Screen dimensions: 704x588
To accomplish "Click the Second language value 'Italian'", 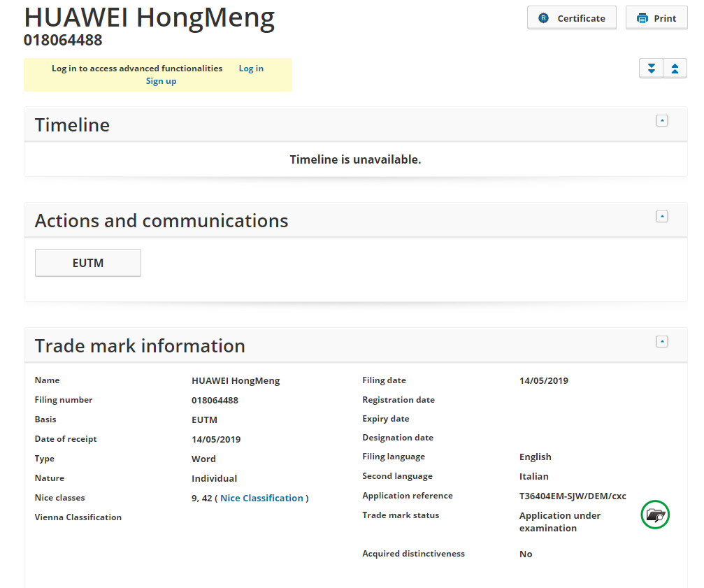I will tap(534, 476).
